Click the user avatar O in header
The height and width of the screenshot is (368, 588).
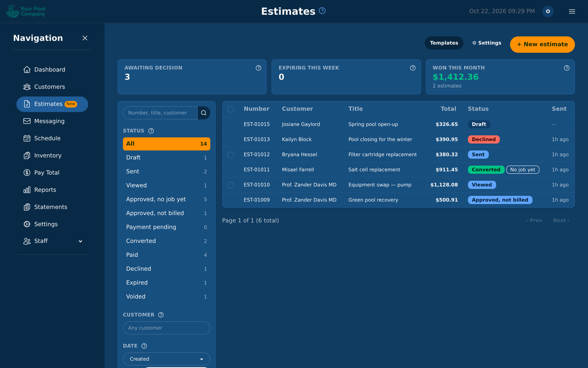pyautogui.click(x=548, y=11)
